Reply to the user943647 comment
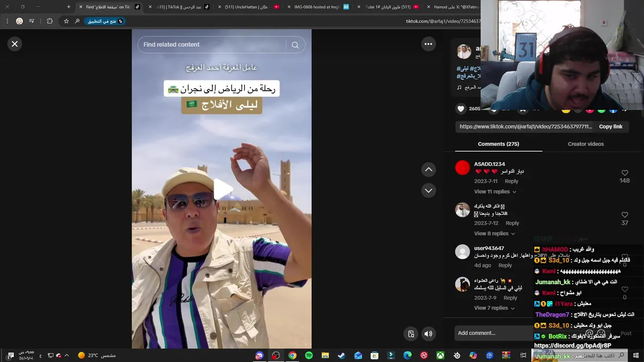The height and width of the screenshot is (362, 644). (x=505, y=265)
